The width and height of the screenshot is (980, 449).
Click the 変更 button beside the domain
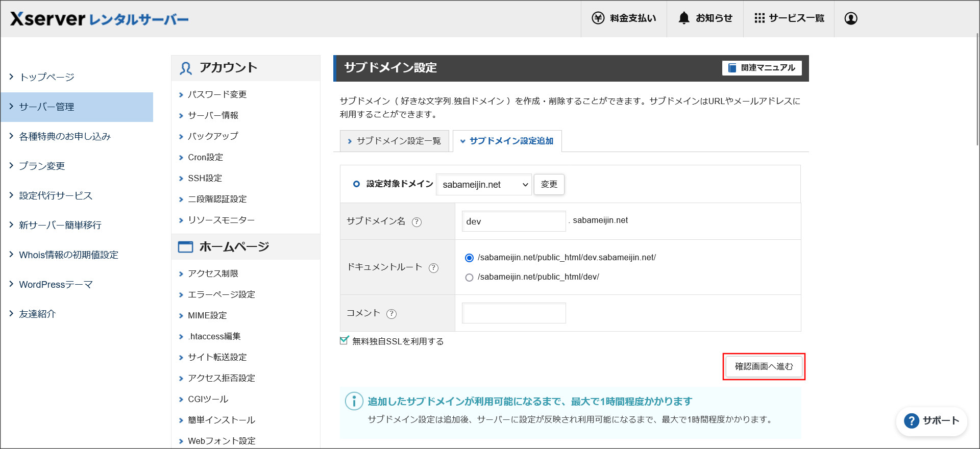[549, 184]
